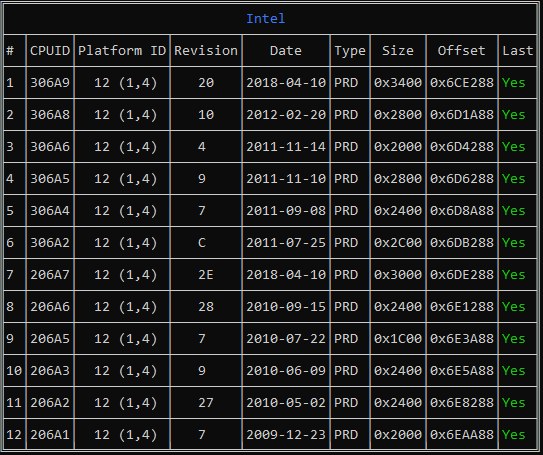Image resolution: width=543 pixels, height=455 pixels.
Task: Select the Platform ID column header
Action: [122, 51]
